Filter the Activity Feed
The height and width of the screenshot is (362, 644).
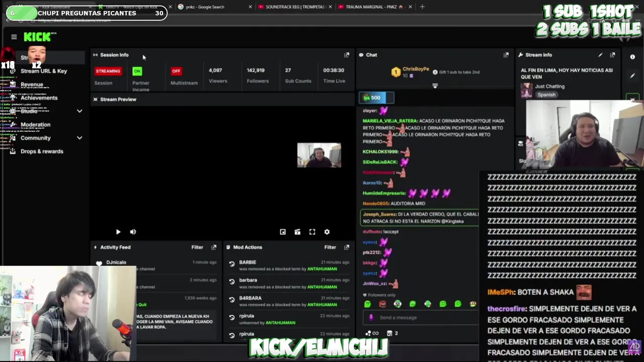[197, 247]
